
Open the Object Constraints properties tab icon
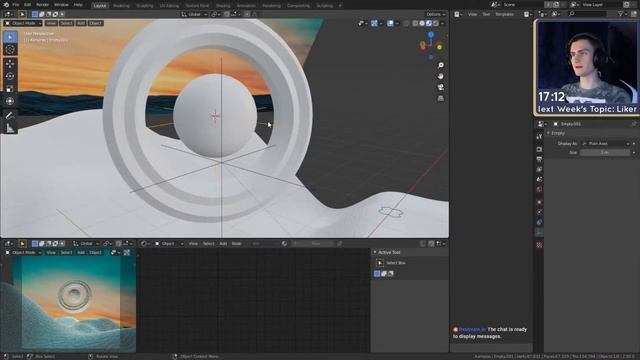(539, 222)
